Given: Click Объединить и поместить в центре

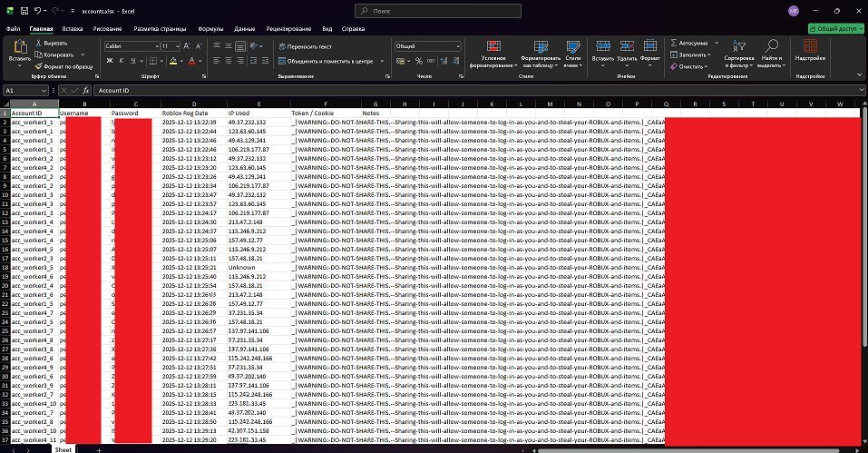Looking at the screenshot, I should coord(326,61).
